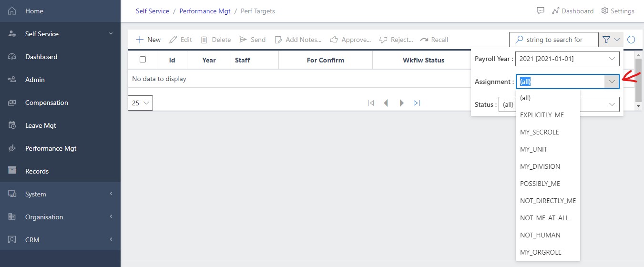Screen dimensions: 644x267
Task: Select EXPLICITLY_ME assignment option
Action: [x=548, y=115]
